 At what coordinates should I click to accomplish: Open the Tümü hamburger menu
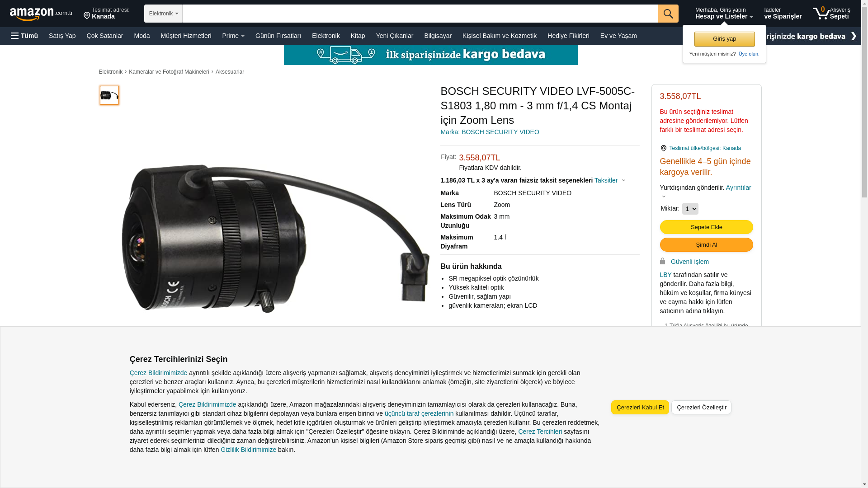point(24,36)
